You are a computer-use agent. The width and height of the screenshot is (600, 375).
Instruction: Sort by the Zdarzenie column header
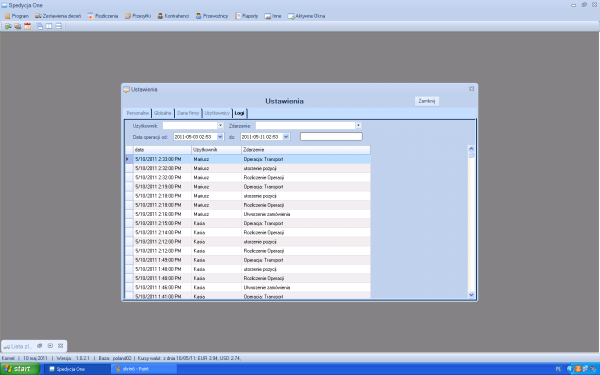click(x=306, y=150)
